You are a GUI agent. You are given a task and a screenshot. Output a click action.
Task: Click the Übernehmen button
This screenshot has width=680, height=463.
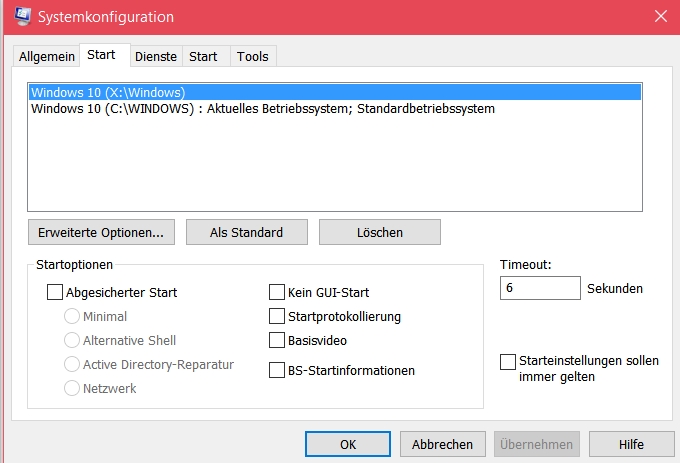(537, 444)
